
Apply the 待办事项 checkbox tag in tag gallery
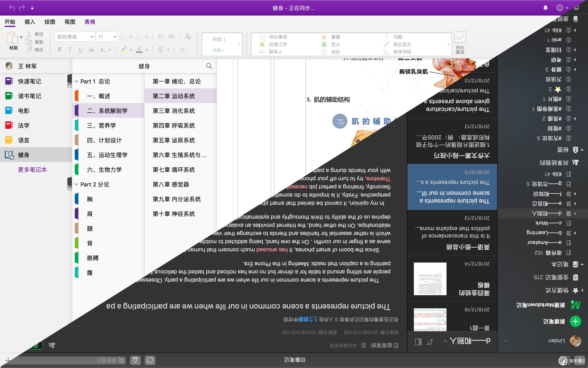pyautogui.click(x=262, y=37)
